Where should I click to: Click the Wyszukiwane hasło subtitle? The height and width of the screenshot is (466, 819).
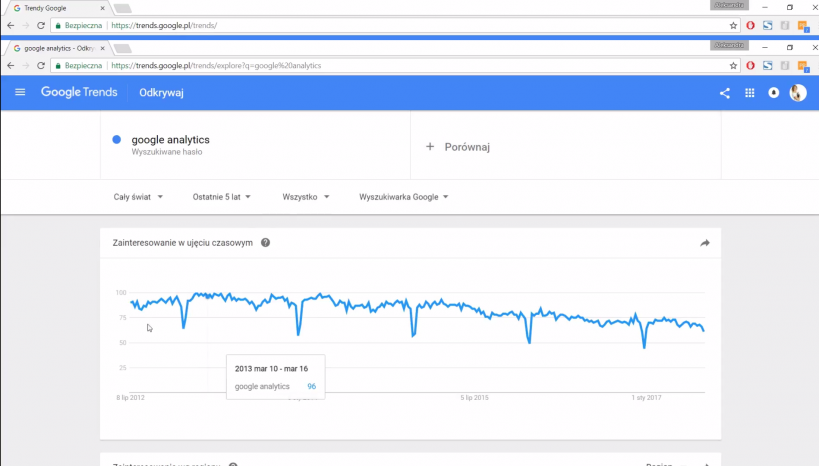[x=167, y=152]
